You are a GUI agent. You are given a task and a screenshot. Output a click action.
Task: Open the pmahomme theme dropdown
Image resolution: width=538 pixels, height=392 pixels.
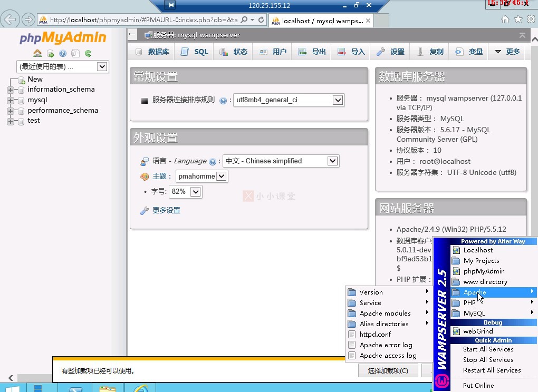201,176
